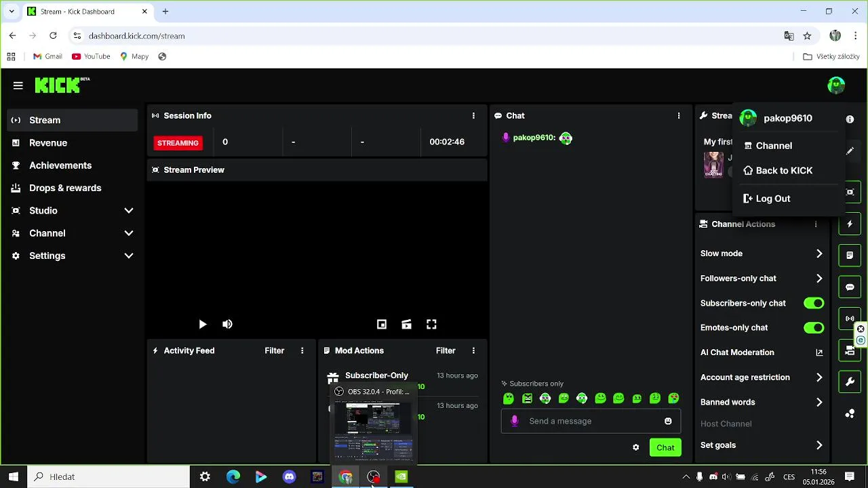Screen dimensions: 868x488
Task: Click the three-dots cluster icon in right rail
Action: coord(850,413)
